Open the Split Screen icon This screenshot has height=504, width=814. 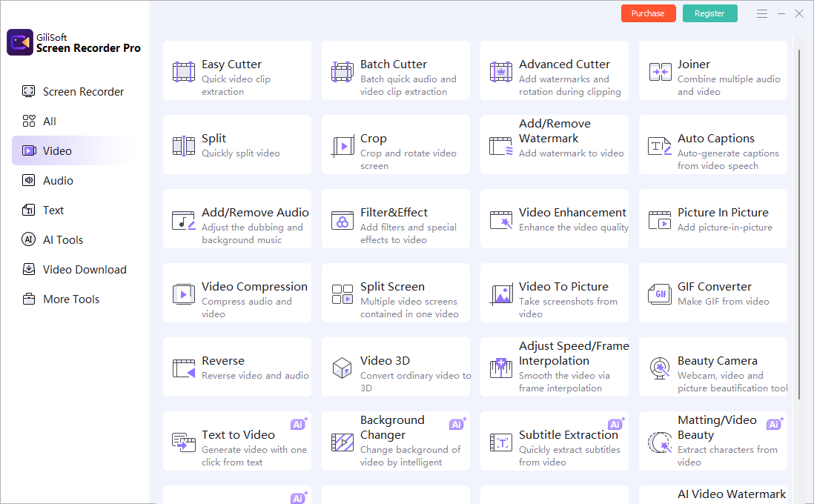click(342, 294)
